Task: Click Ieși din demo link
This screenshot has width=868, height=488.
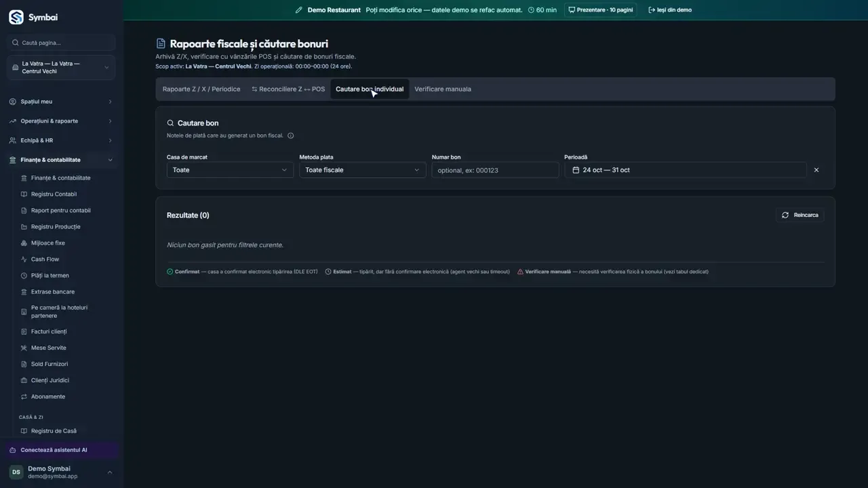Action: (670, 10)
